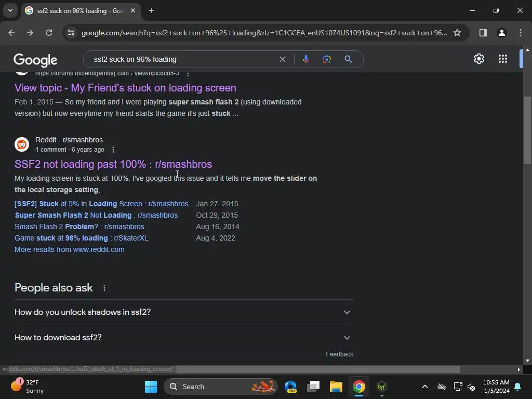The width and height of the screenshot is (532, 399).
Task: Open Chrome three-dot menu
Action: [x=520, y=33]
